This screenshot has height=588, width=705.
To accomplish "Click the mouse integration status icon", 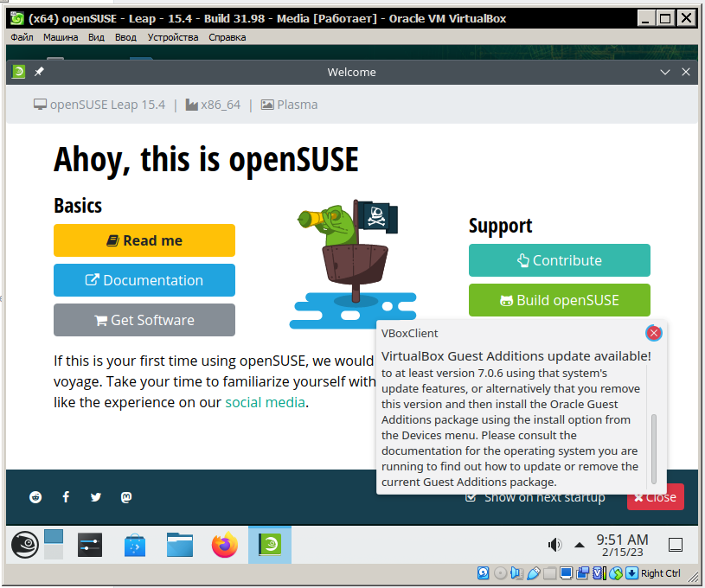I will pos(616,573).
